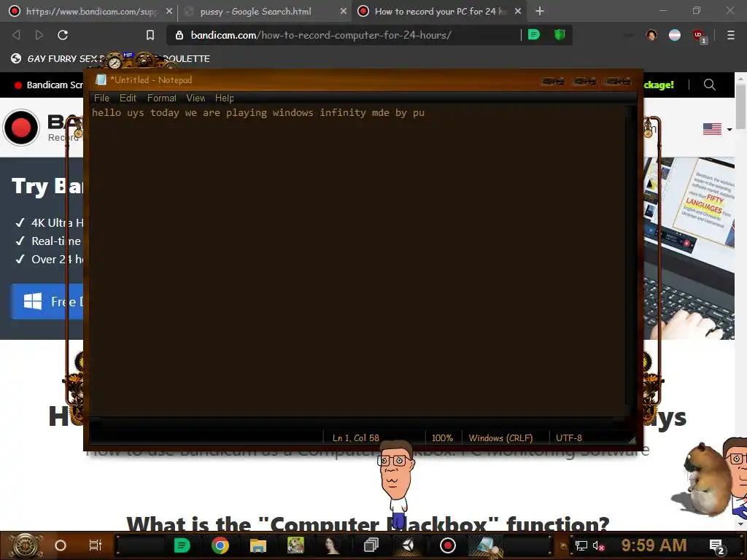Click the Bandicam red record logo
This screenshot has height=560, width=747.
click(x=21, y=128)
